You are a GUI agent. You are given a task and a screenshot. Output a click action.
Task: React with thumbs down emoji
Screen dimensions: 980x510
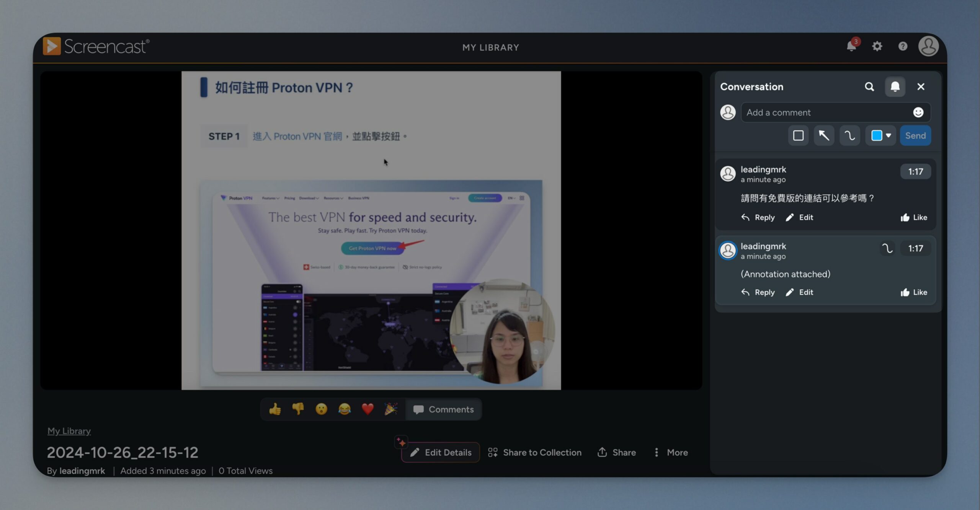pos(298,409)
